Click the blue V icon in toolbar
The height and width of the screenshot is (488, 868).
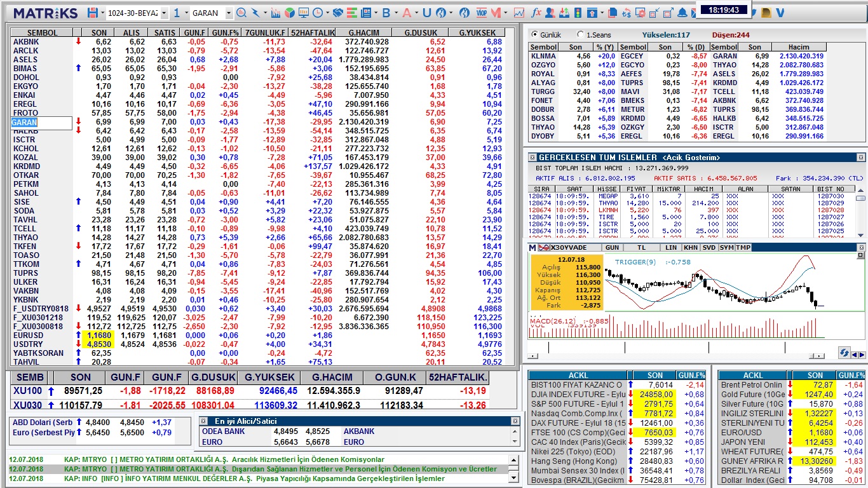[x=780, y=13]
